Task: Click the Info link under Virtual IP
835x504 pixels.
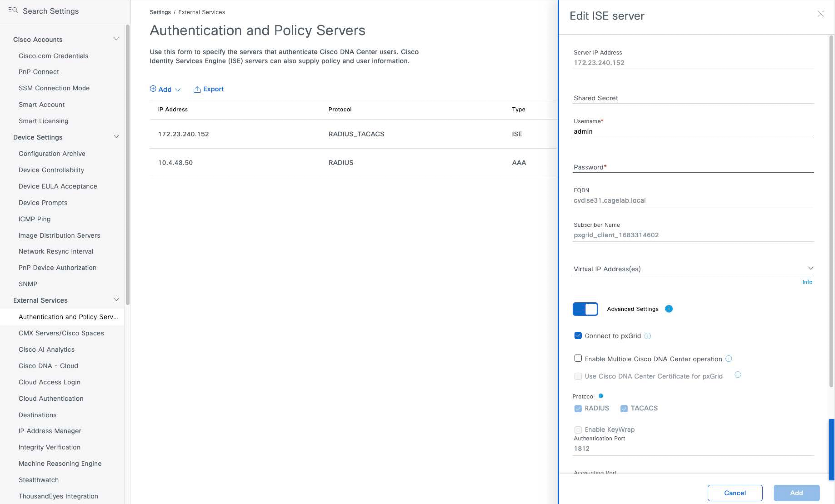Action: click(x=807, y=282)
